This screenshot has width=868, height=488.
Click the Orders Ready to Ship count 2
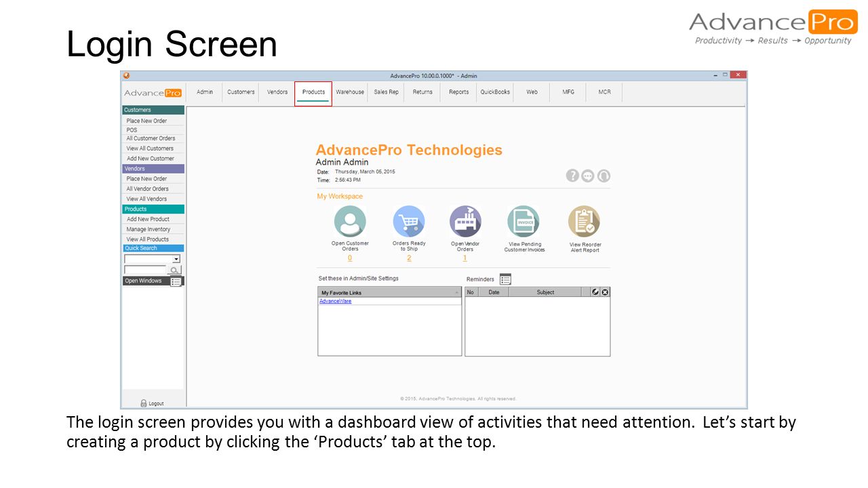(x=409, y=258)
